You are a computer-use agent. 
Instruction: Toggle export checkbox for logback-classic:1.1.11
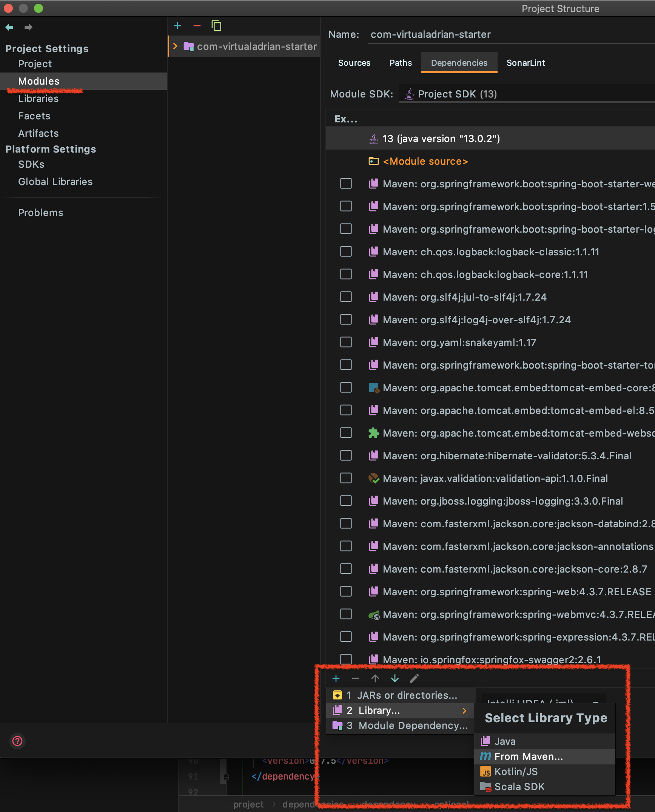point(346,252)
